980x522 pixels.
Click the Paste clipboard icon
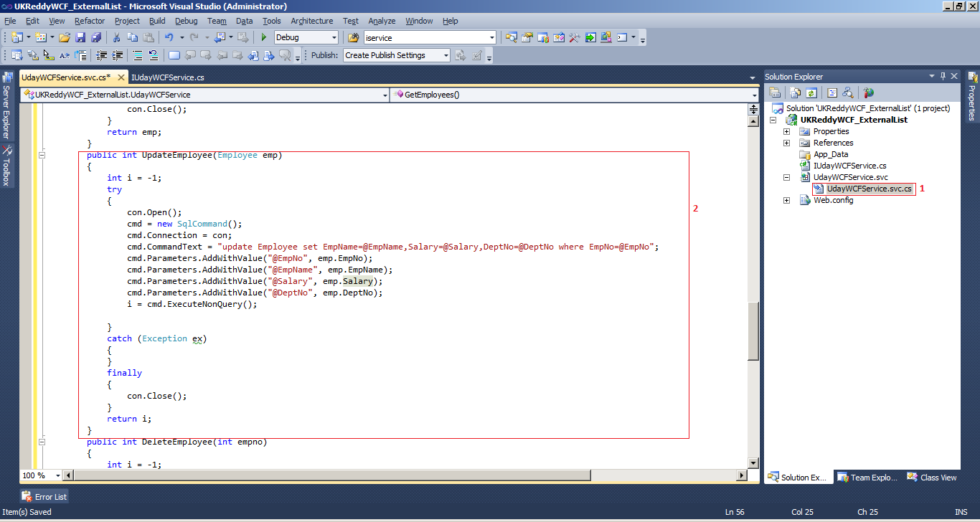pyautogui.click(x=149, y=37)
